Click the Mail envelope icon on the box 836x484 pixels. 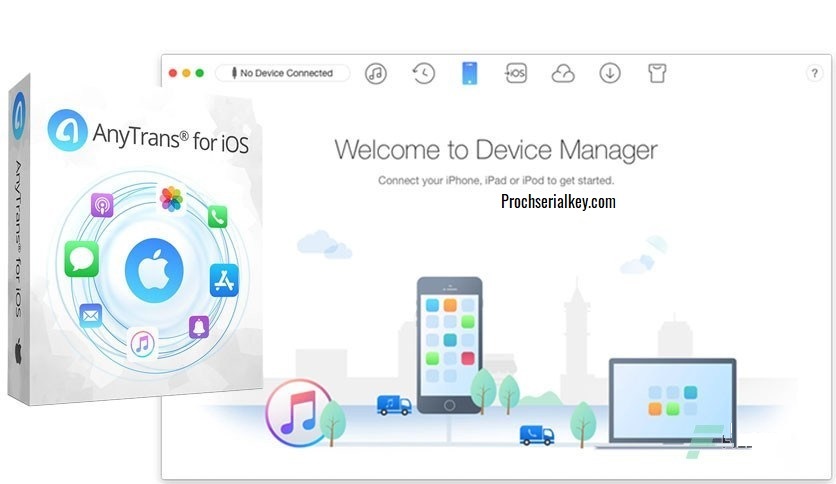pos(91,316)
